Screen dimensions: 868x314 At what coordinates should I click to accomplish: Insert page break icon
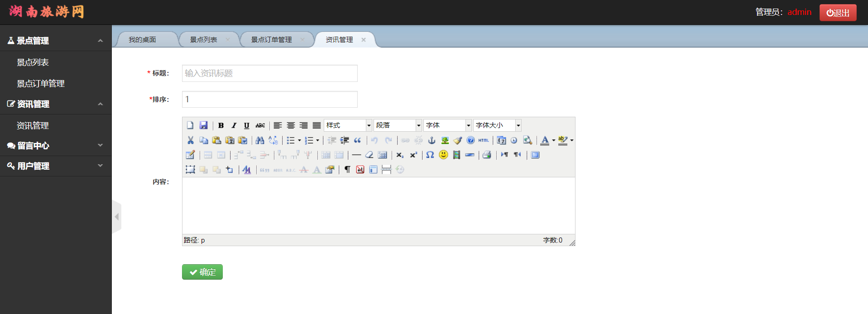[386, 170]
